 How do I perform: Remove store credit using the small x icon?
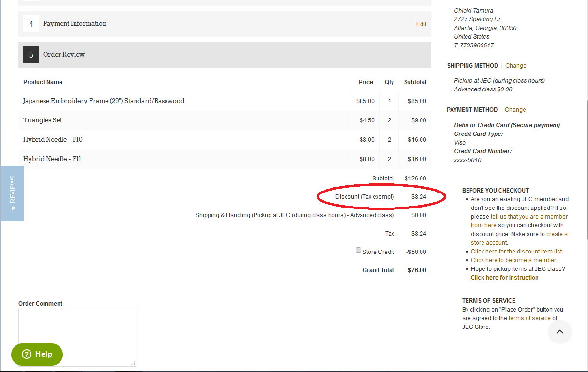[x=358, y=250]
